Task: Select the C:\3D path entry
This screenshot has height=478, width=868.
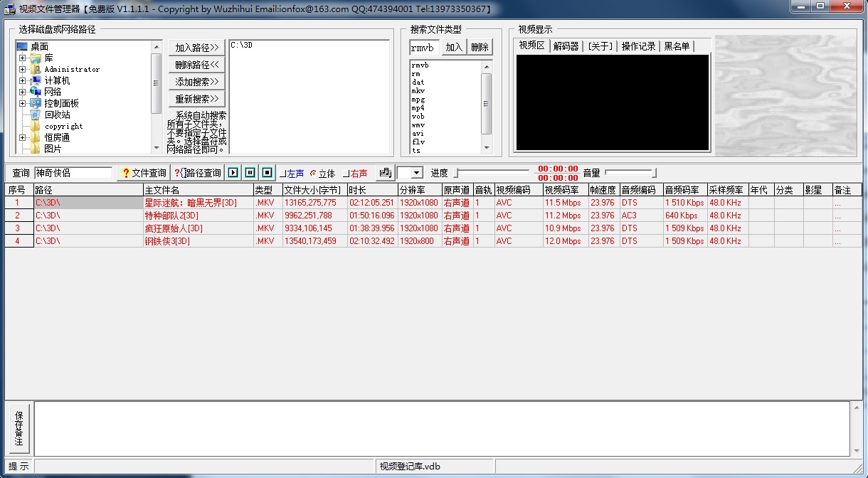Action: 242,46
